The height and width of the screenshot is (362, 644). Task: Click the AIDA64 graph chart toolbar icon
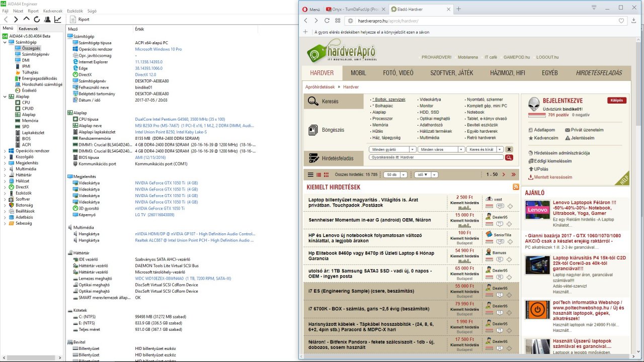pyautogui.click(x=58, y=19)
